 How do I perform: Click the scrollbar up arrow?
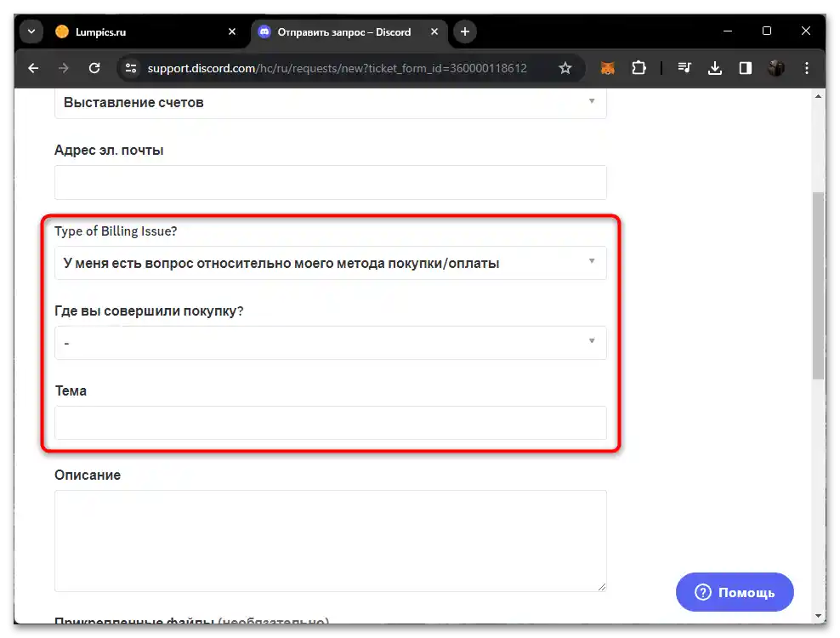tap(818, 96)
